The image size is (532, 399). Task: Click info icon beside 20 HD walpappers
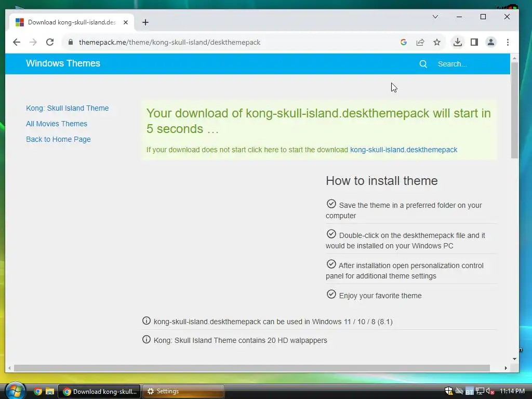coord(146,339)
